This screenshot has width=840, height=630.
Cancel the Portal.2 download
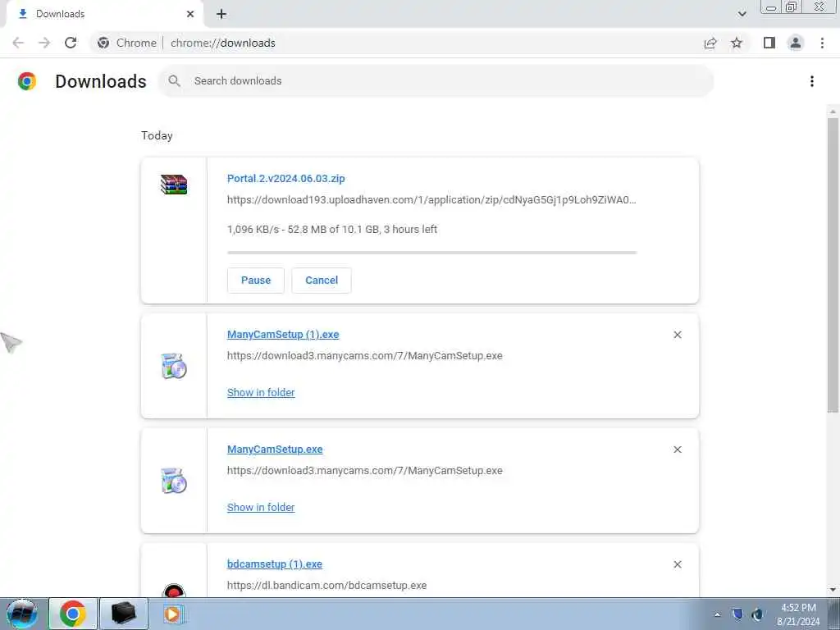coord(322,281)
